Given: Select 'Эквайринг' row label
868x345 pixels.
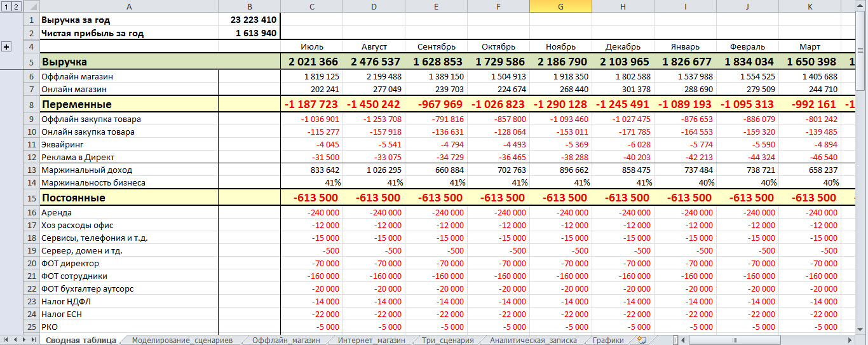Looking at the screenshot, I should (x=129, y=144).
